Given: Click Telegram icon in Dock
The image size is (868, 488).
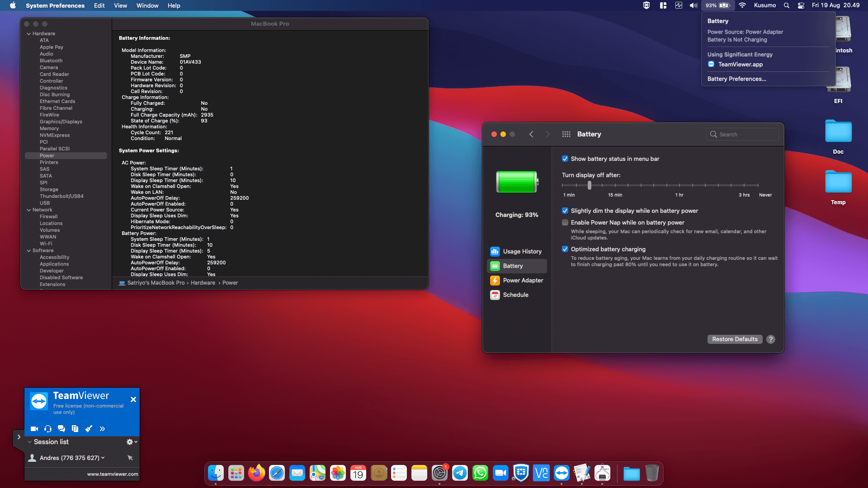Looking at the screenshot, I should tap(460, 473).
